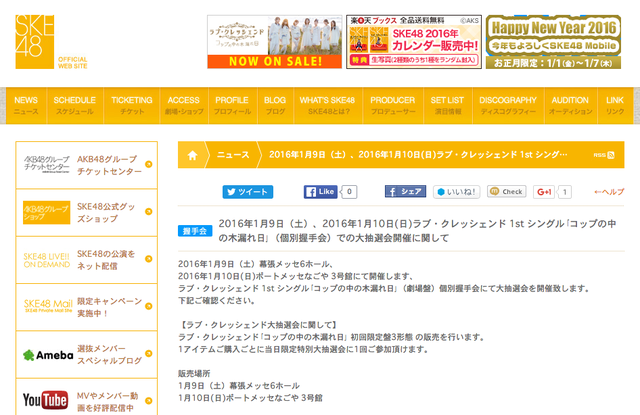This screenshot has height=415, width=640.
Task: Share the article via Facebook シェア button
Action: [405, 191]
